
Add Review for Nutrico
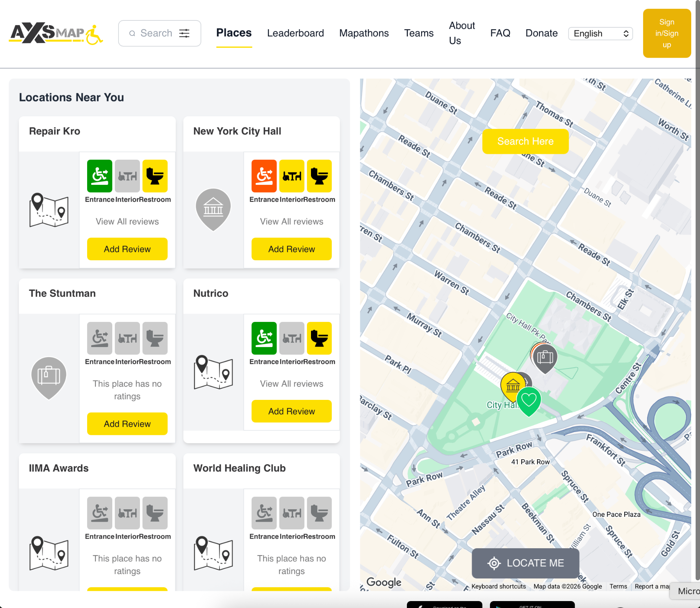[292, 411]
